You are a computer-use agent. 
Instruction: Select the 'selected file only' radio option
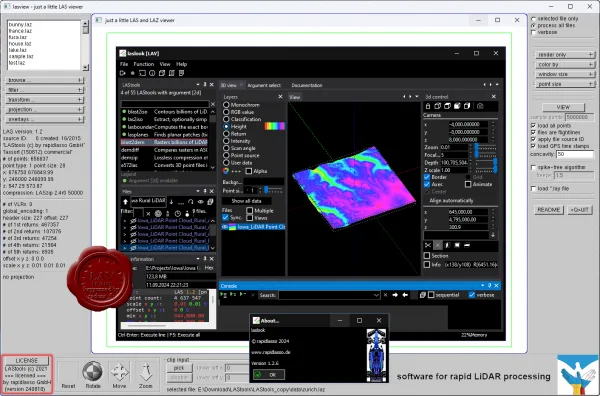click(x=533, y=18)
